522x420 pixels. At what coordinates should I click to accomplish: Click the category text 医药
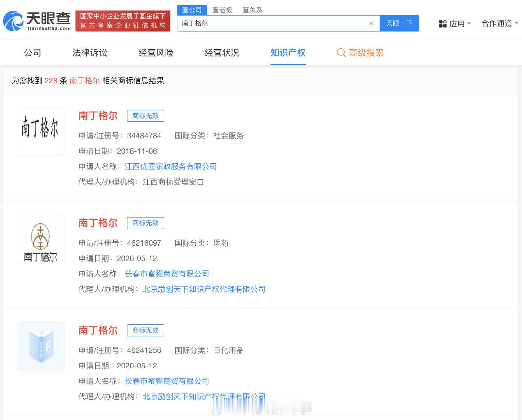tap(221, 243)
